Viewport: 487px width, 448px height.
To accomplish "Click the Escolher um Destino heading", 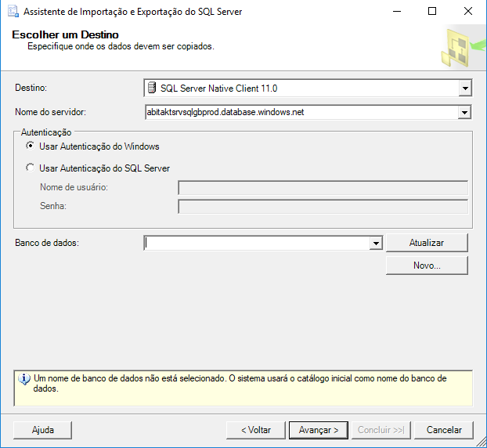I will [x=65, y=34].
